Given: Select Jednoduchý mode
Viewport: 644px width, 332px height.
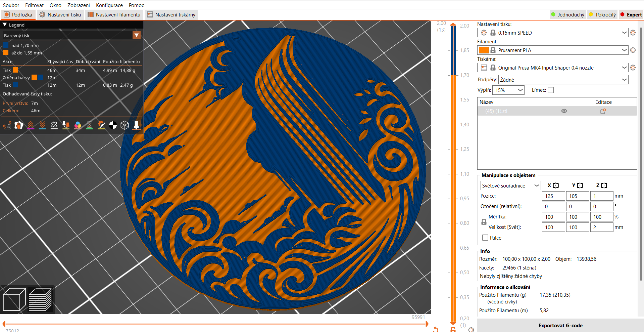Looking at the screenshot, I should pos(568,14).
